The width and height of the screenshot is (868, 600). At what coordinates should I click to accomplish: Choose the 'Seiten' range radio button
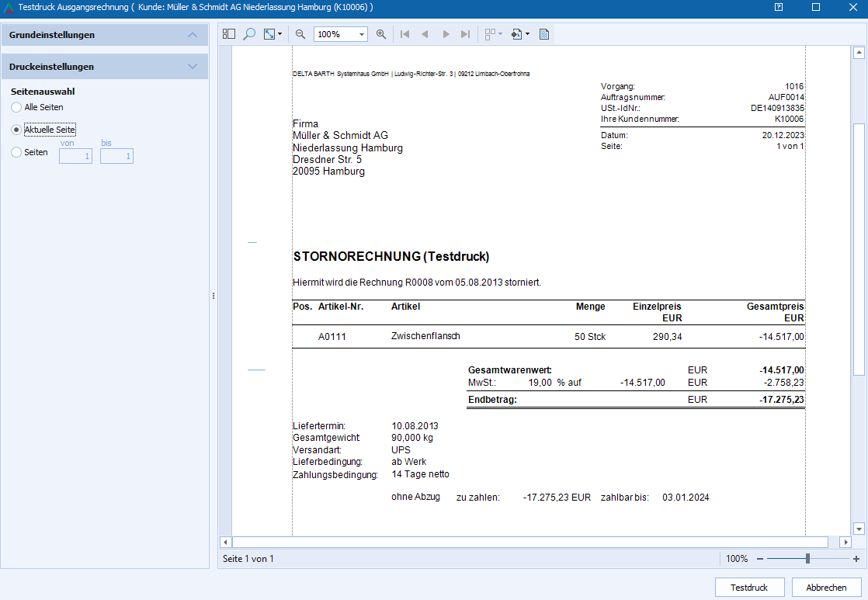click(16, 153)
